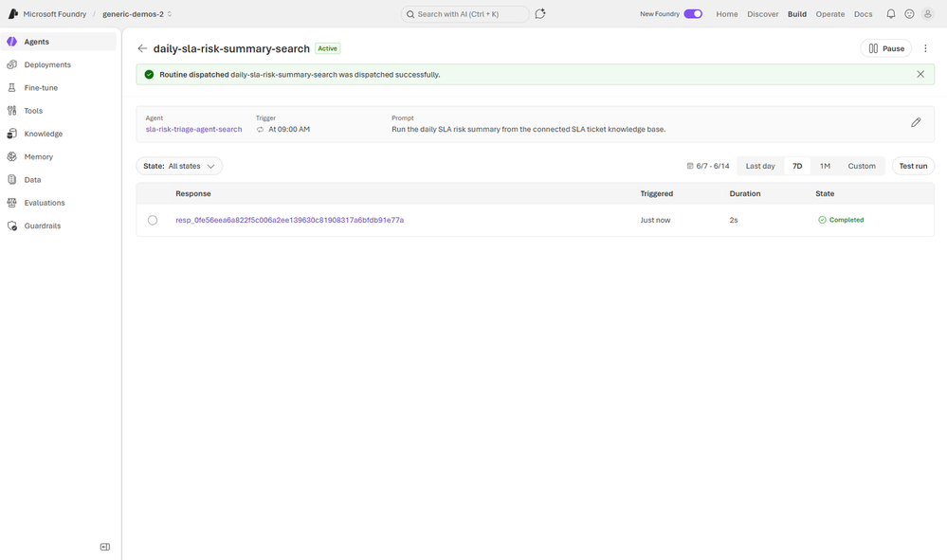Open Evaluations in sidebar
Screen dimensions: 947x560
point(59,202)
